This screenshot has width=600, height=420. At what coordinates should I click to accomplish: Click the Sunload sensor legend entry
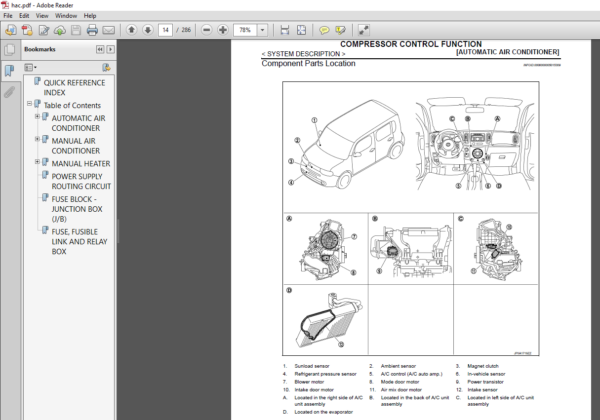pos(311,366)
